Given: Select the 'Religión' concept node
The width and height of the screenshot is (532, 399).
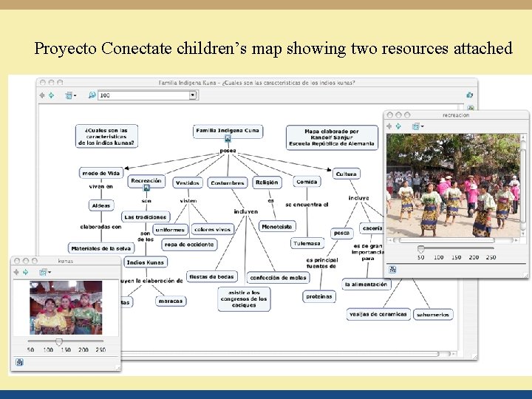Looking at the screenshot, I should [x=267, y=183].
